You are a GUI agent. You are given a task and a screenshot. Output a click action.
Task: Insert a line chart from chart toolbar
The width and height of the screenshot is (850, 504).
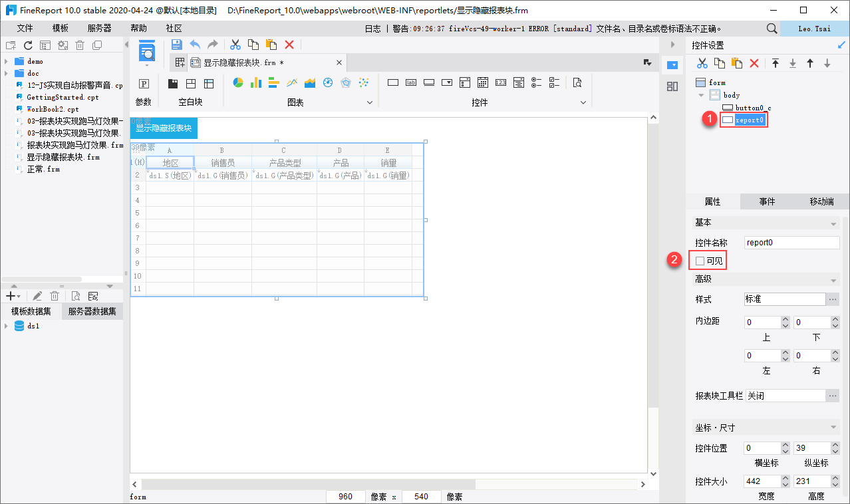point(292,82)
